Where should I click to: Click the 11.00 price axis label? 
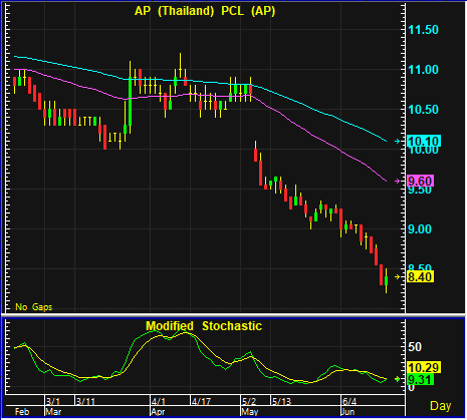point(424,70)
